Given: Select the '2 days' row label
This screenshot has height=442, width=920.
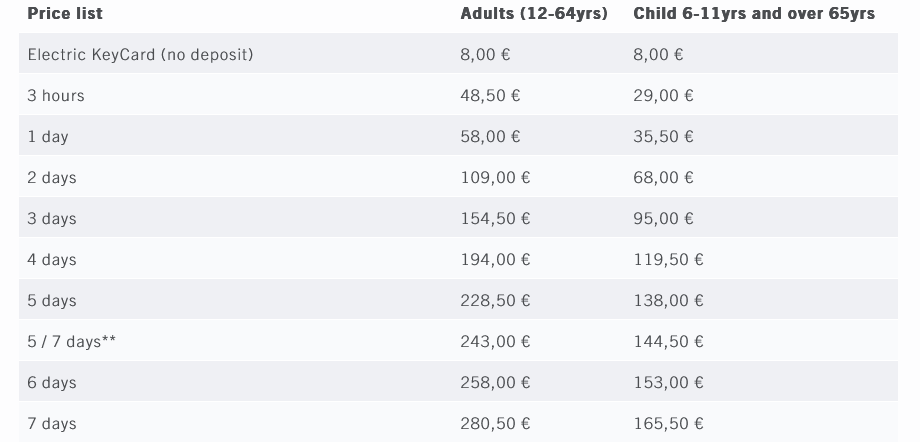Looking at the screenshot, I should (52, 178).
